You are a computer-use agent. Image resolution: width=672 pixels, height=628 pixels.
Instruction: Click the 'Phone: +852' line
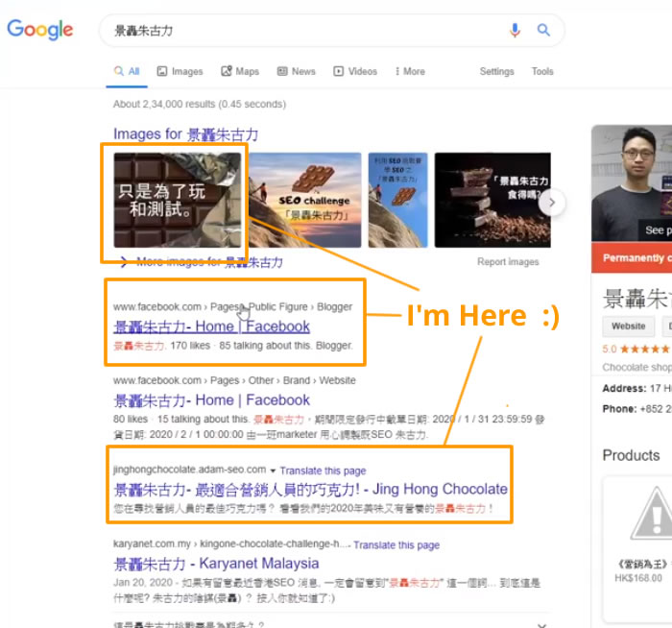point(636,409)
